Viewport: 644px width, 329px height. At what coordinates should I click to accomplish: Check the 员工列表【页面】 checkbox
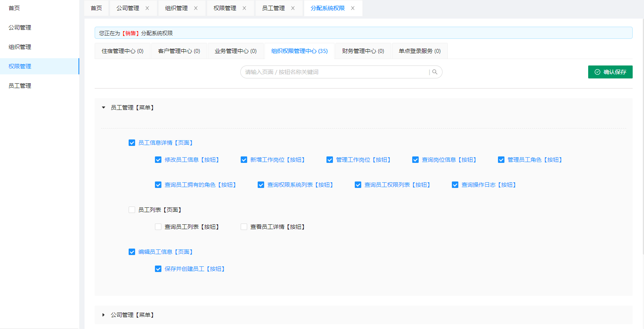click(132, 210)
